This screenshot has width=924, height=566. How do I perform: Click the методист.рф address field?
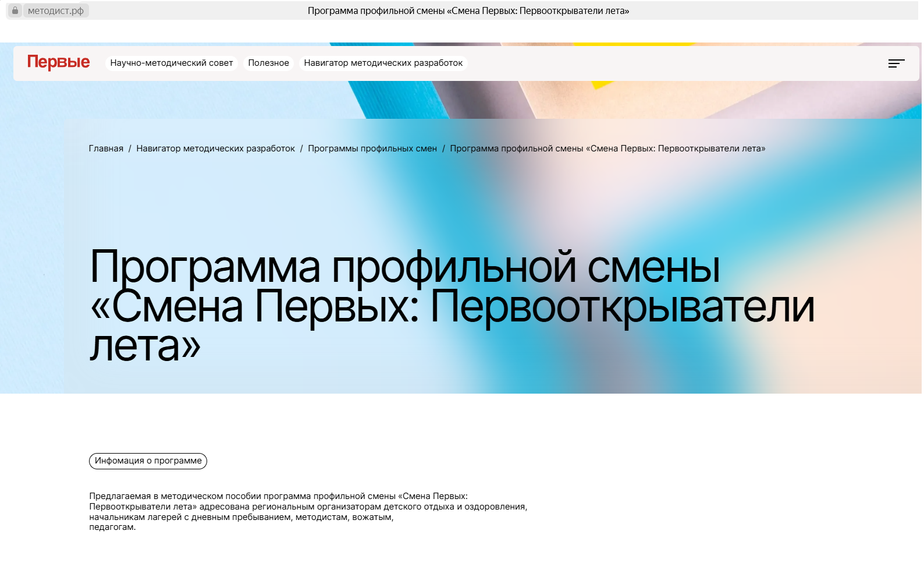point(56,10)
